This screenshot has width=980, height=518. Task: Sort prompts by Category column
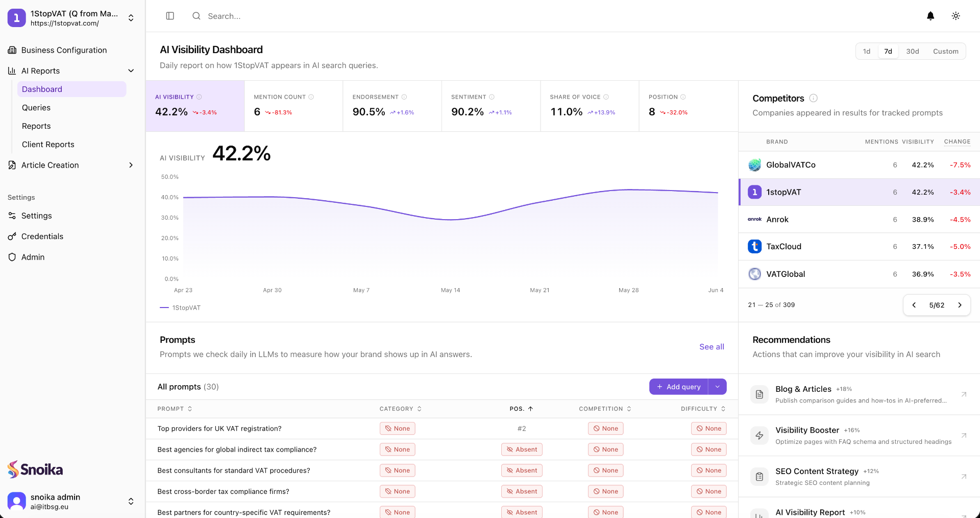pyautogui.click(x=401, y=409)
